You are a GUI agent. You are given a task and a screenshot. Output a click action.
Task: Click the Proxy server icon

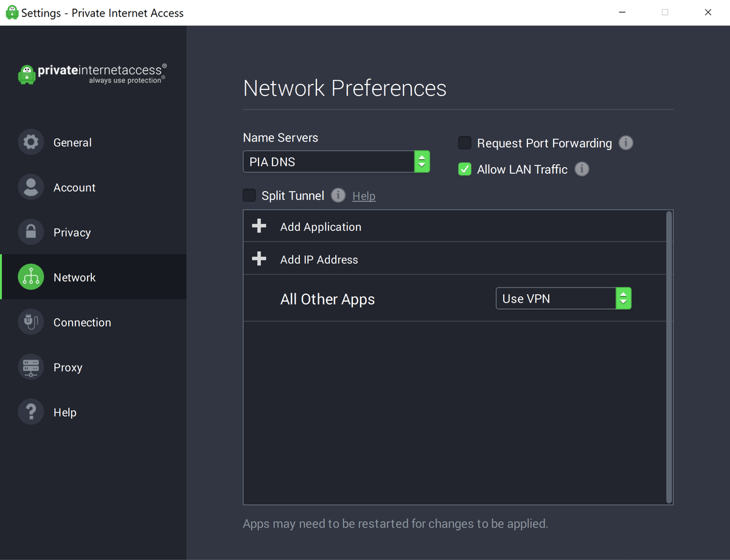(x=30, y=367)
